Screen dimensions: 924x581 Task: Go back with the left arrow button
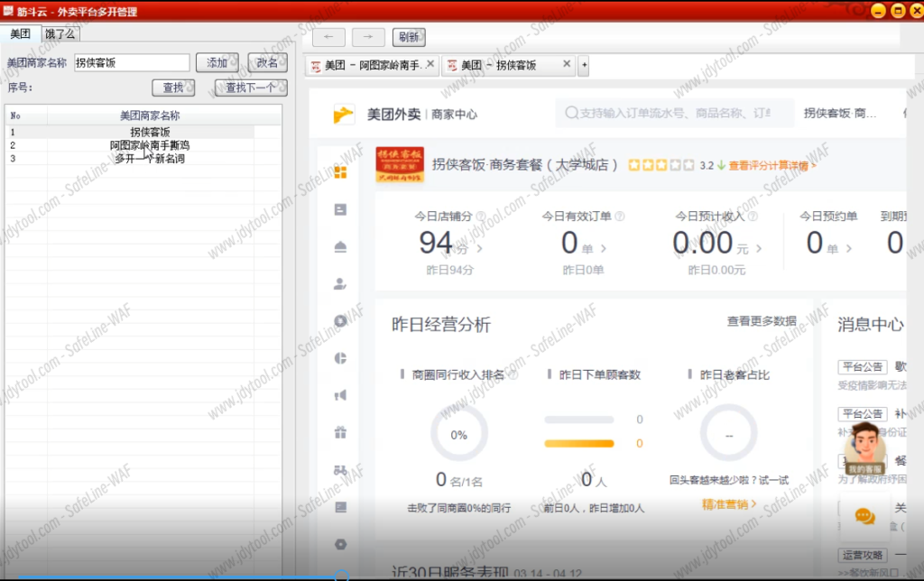[x=328, y=37]
